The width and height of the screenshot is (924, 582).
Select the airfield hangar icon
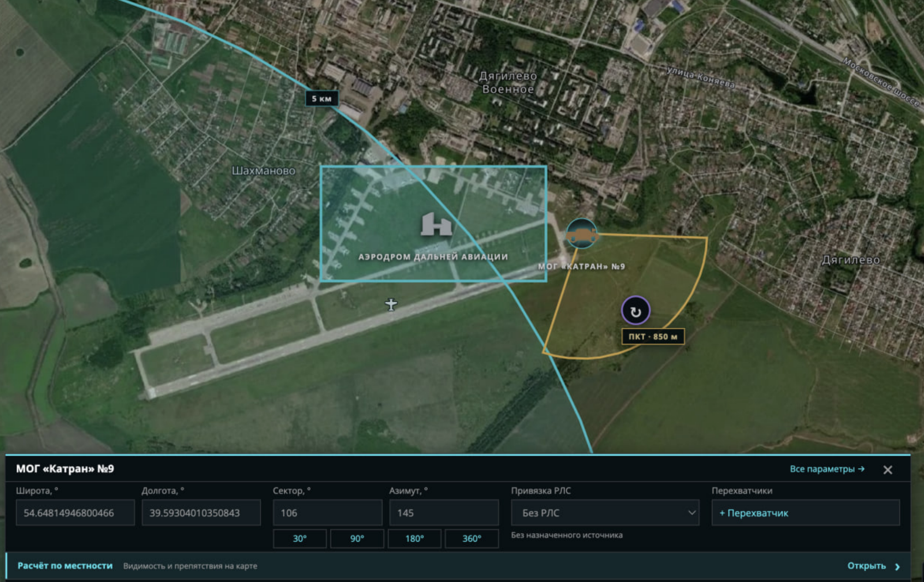[x=436, y=224]
